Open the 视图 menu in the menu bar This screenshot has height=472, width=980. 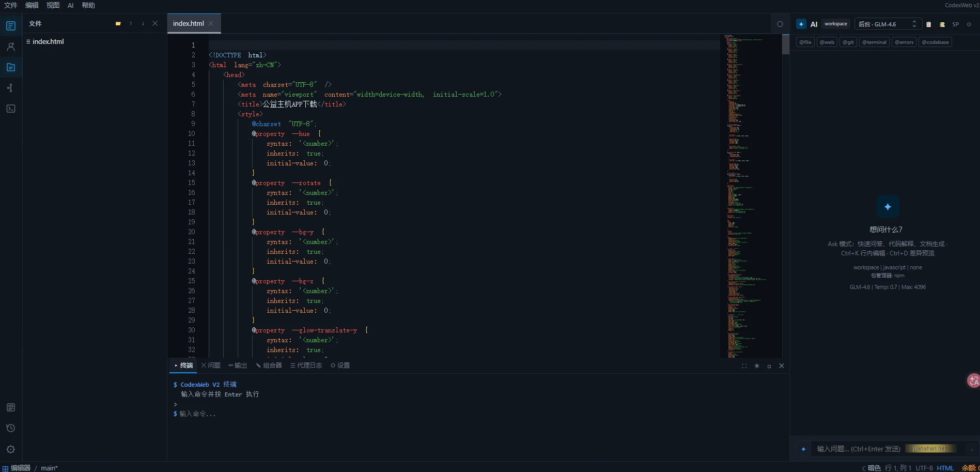pos(53,5)
